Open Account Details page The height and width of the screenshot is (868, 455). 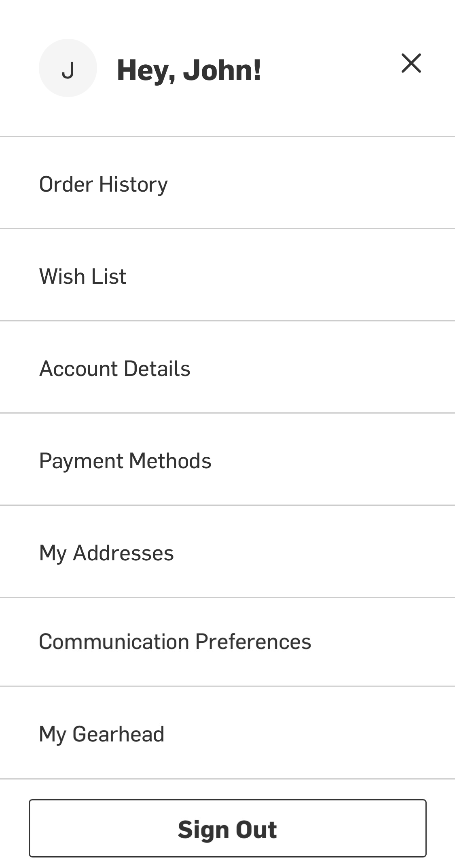click(115, 369)
